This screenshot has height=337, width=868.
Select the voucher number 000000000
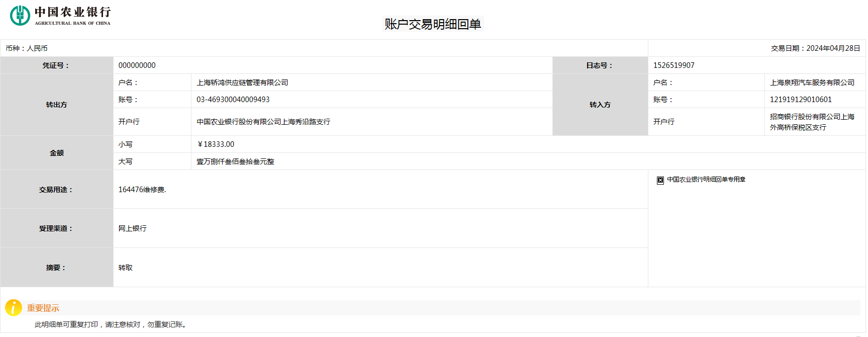pyautogui.click(x=137, y=65)
